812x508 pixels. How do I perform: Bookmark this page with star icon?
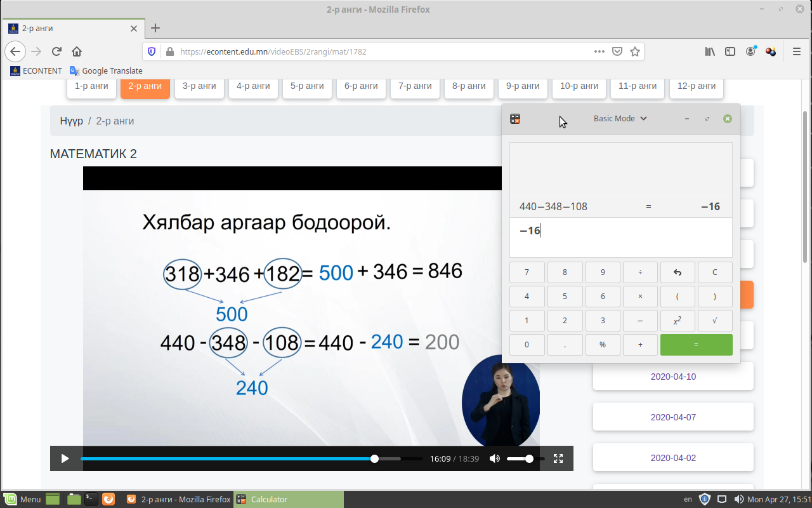tap(634, 51)
